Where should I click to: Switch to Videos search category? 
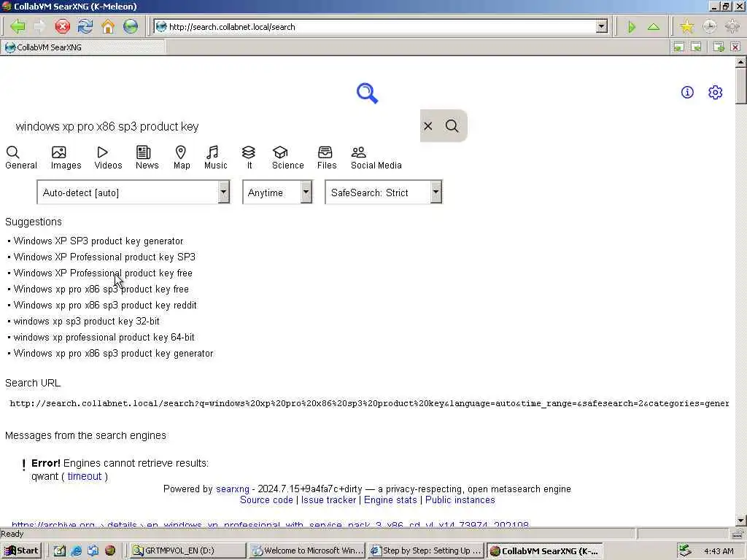click(x=108, y=157)
